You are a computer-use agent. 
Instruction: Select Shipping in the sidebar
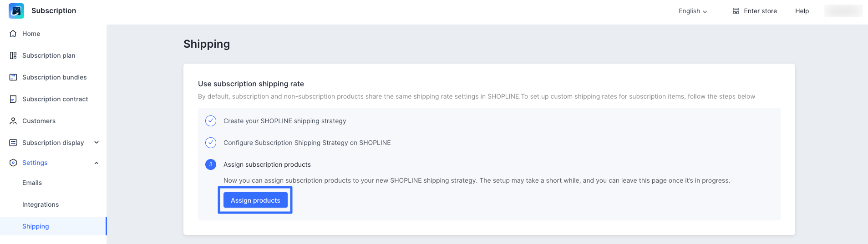(36, 226)
